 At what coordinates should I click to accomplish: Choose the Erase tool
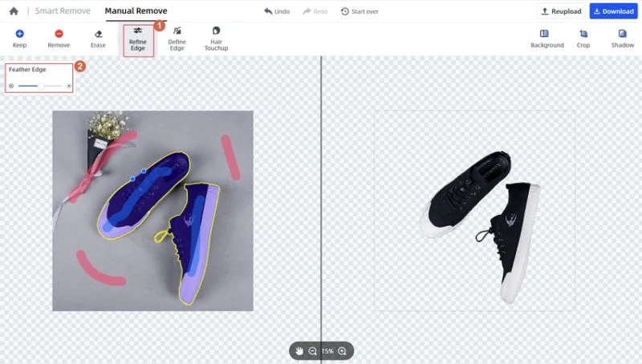coord(98,38)
